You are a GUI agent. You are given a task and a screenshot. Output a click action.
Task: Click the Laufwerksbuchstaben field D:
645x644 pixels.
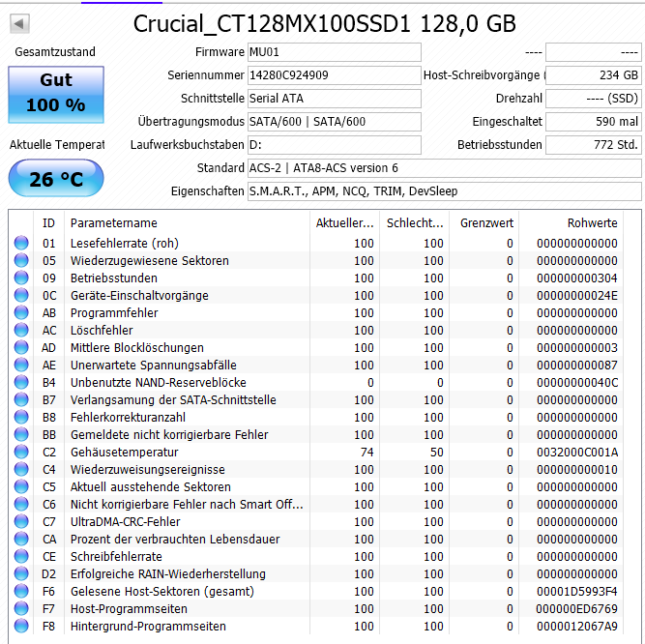tap(335, 145)
